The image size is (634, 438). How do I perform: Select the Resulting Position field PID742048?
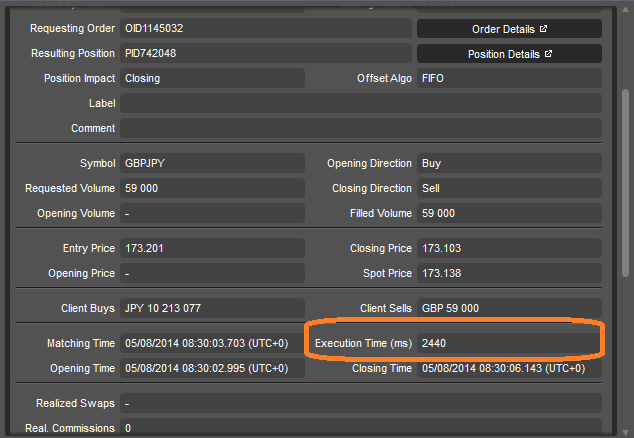click(266, 53)
